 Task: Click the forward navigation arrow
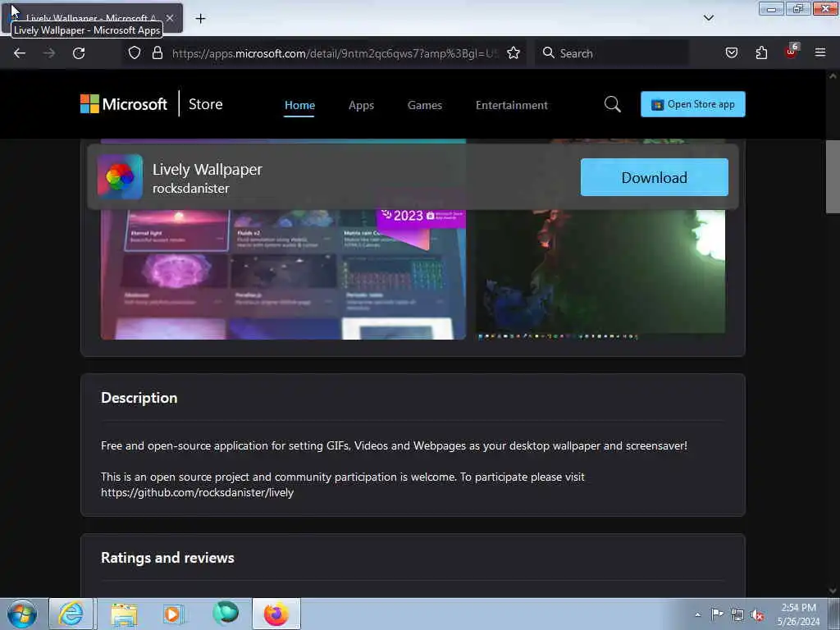point(49,53)
